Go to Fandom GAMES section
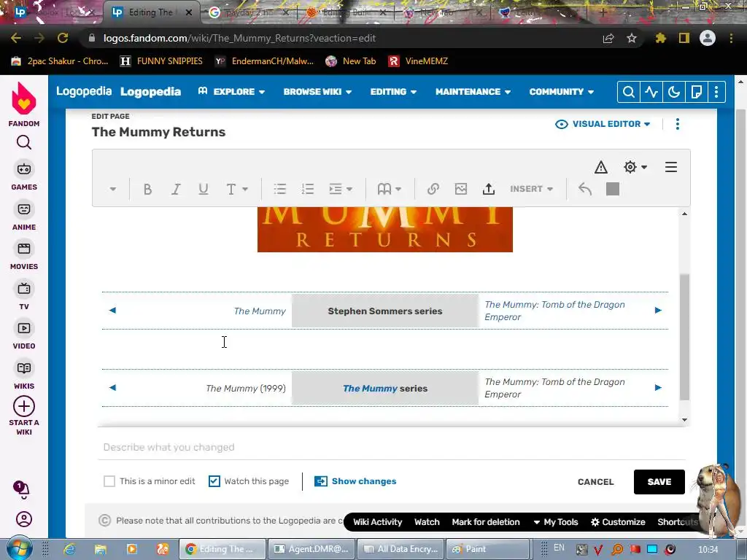This screenshot has height=560, width=747. pyautogui.click(x=24, y=176)
